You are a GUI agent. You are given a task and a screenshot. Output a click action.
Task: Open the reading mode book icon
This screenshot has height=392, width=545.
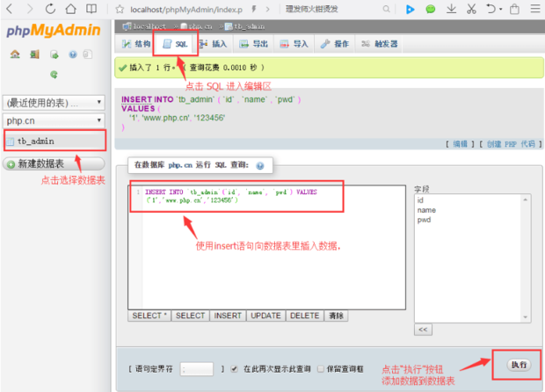click(x=91, y=9)
